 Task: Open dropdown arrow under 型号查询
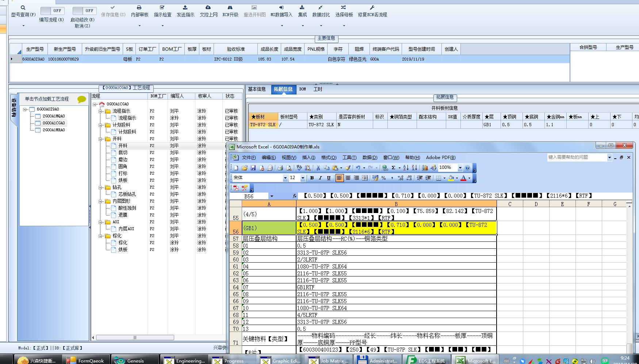pos(23,26)
